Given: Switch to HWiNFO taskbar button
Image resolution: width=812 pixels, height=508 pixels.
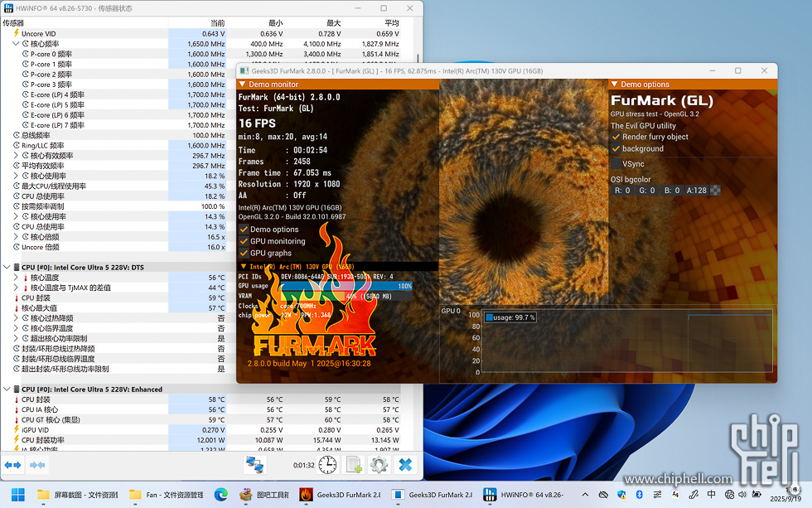Looking at the screenshot, I should click(524, 495).
